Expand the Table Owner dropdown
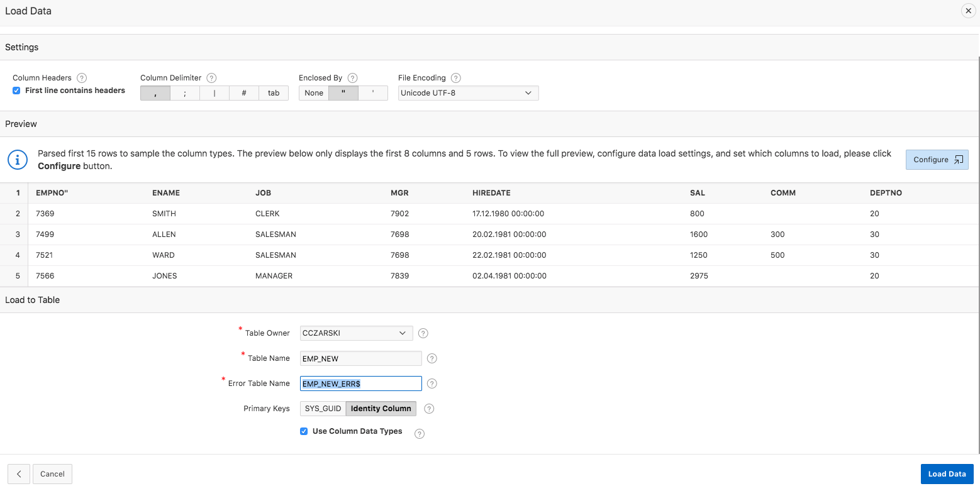Image resolution: width=980 pixels, height=491 pixels. [356, 333]
